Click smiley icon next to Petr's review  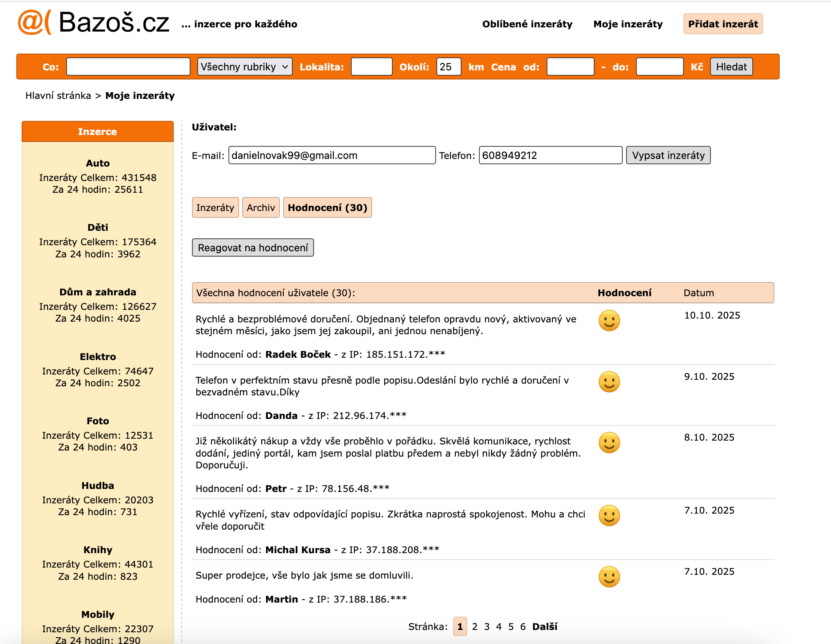click(609, 442)
